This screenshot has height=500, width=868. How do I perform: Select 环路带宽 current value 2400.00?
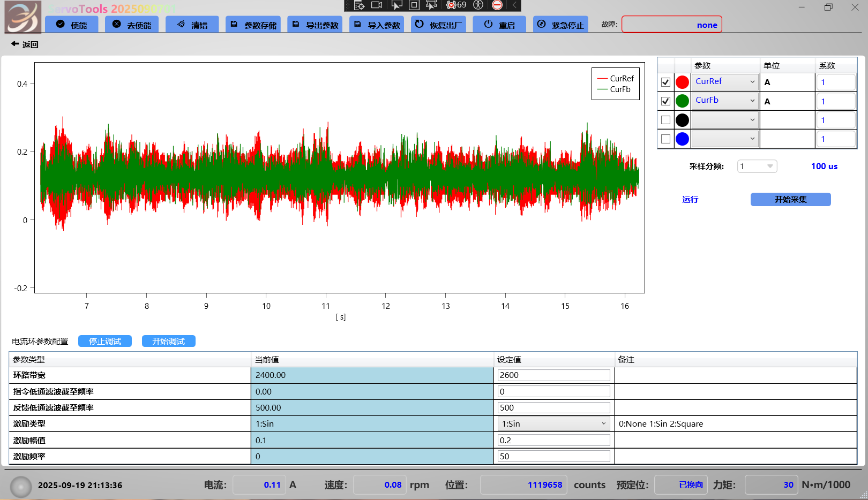(x=372, y=375)
